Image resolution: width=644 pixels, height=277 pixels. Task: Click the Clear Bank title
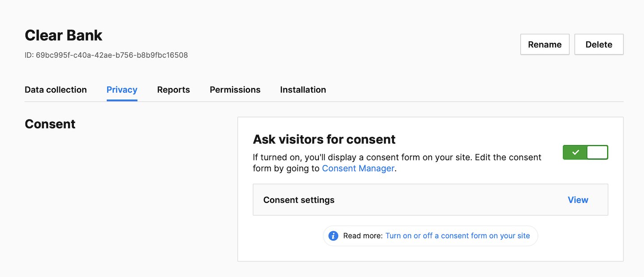tap(64, 35)
